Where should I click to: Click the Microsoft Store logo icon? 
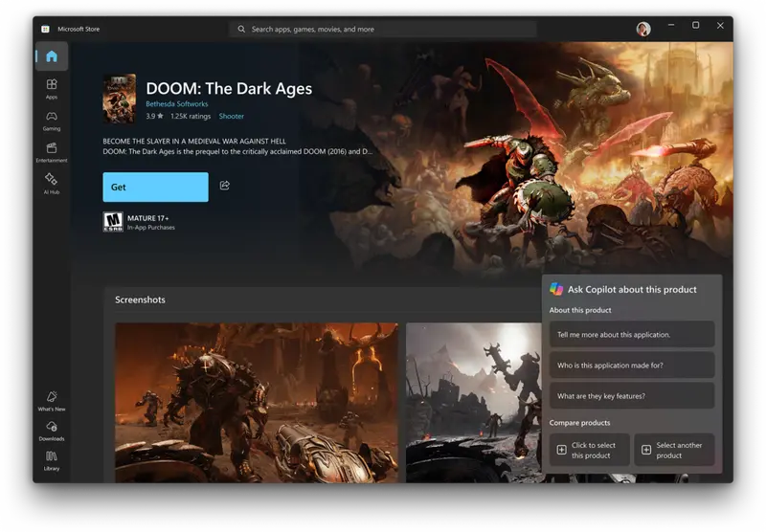[45, 30]
